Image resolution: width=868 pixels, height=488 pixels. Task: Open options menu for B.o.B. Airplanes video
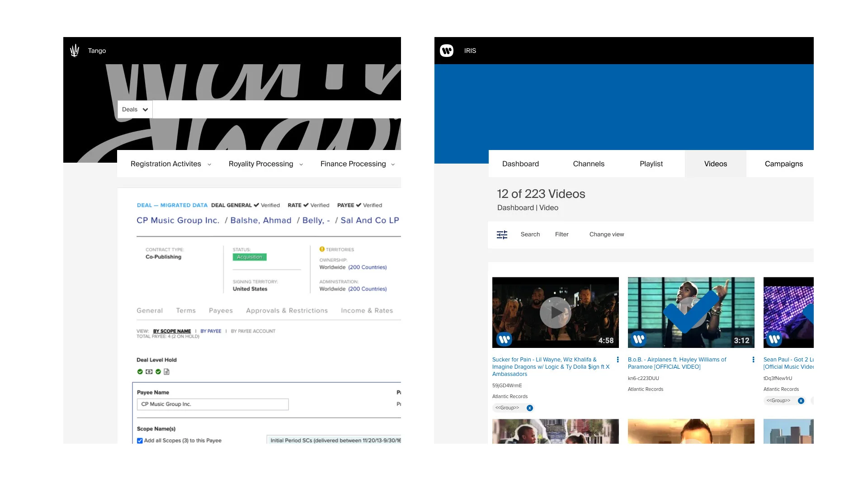(x=753, y=360)
